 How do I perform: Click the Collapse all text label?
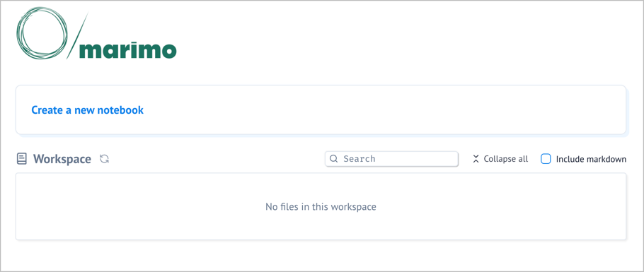point(505,159)
